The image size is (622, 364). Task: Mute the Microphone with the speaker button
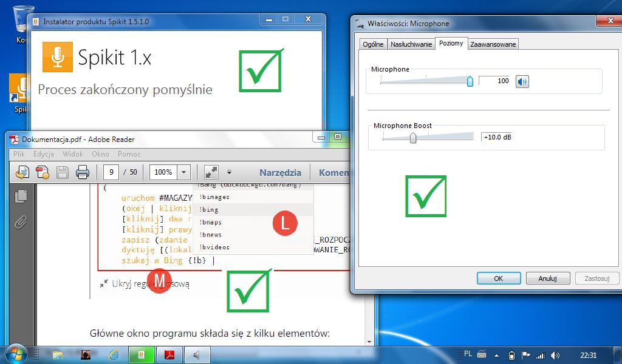pos(522,81)
